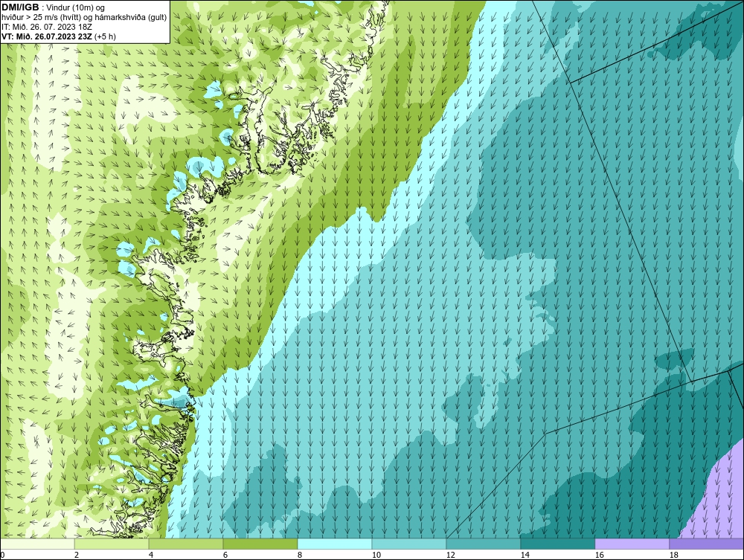Viewport: 744px width, 560px height.
Task: Pick the 10–12 m/s light teal legend swatch
Action: coord(409,544)
